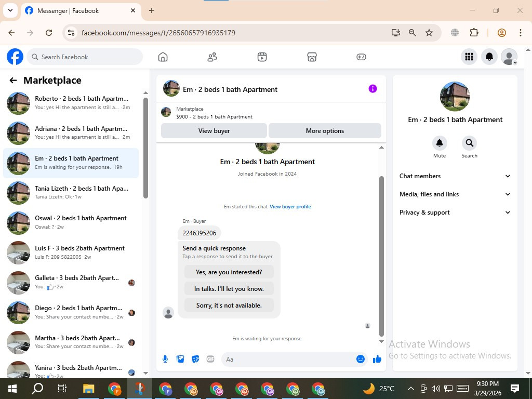Show hidden tray icons chevron

(410, 389)
